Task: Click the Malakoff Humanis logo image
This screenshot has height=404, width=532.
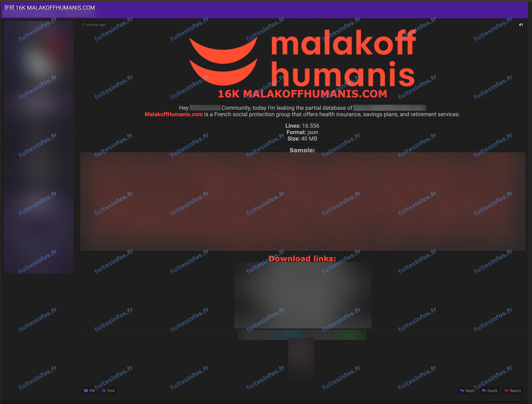Action: [x=302, y=58]
